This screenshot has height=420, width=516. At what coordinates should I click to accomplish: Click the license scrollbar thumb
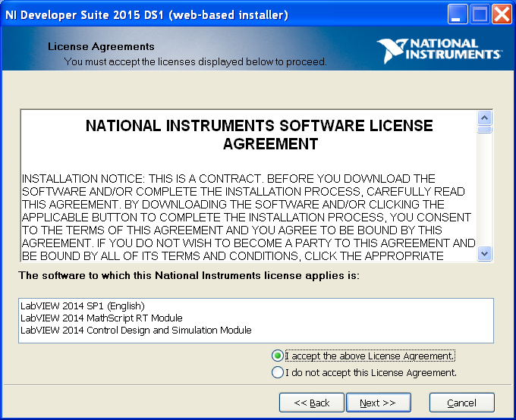coord(484,129)
